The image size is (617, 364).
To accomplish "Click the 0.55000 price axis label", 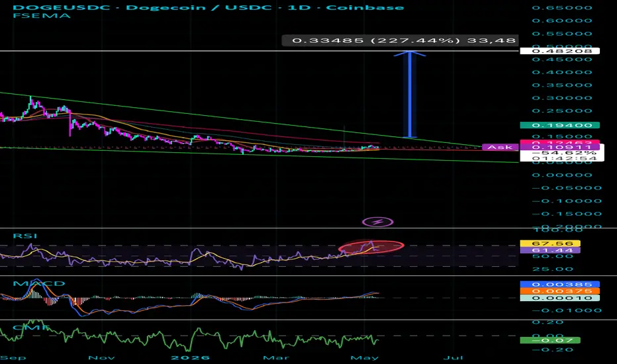I will tap(562, 34).
